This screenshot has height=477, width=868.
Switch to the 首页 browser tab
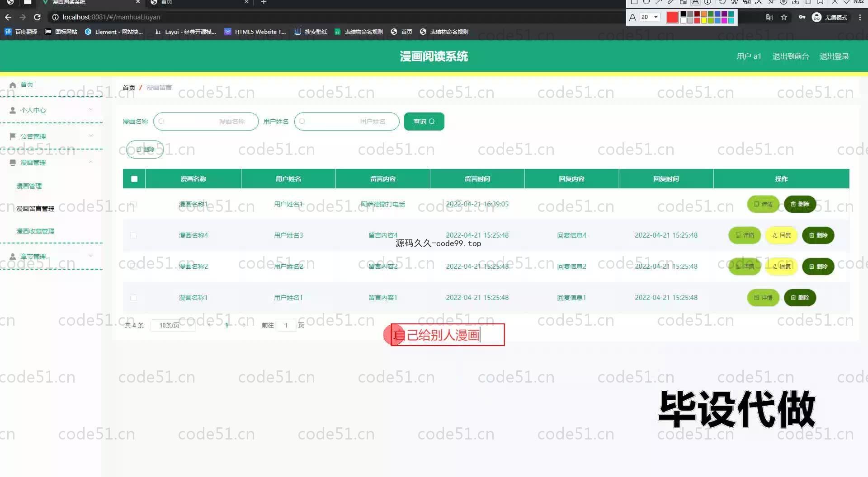click(199, 2)
